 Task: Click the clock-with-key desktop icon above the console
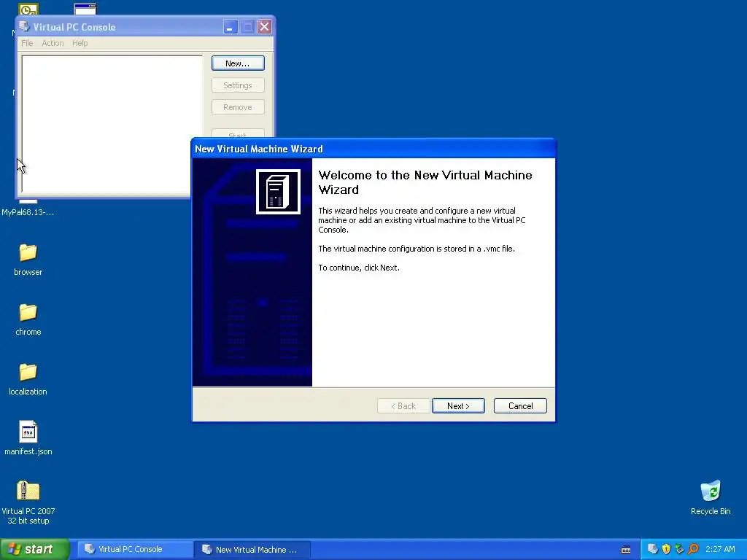28,9
